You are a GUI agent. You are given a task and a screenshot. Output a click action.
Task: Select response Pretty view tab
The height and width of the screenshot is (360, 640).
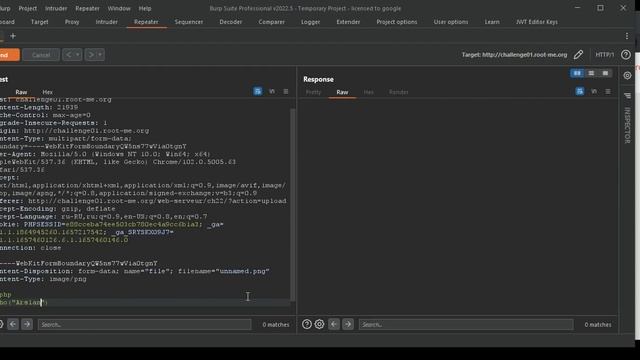(313, 92)
